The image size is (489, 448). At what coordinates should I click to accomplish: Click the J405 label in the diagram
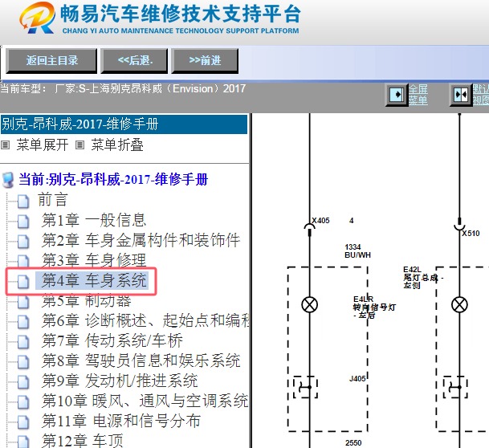(357, 378)
